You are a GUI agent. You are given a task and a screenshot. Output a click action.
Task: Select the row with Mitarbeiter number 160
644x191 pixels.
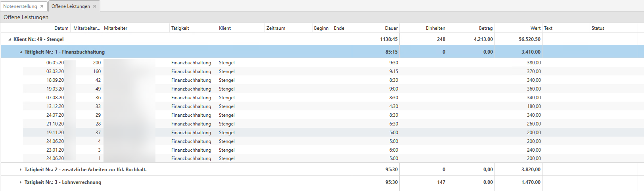pyautogui.click(x=97, y=71)
